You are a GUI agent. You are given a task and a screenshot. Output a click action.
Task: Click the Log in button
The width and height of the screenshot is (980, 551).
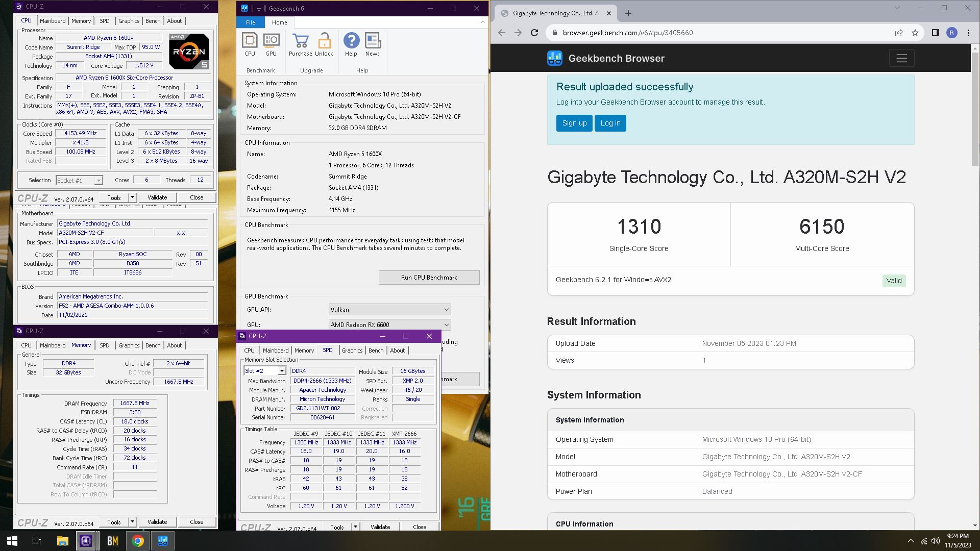coord(610,123)
